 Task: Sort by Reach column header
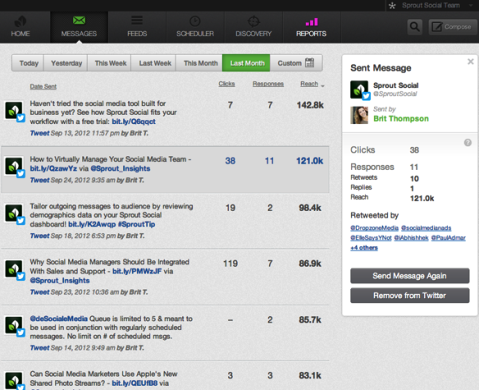tap(309, 84)
